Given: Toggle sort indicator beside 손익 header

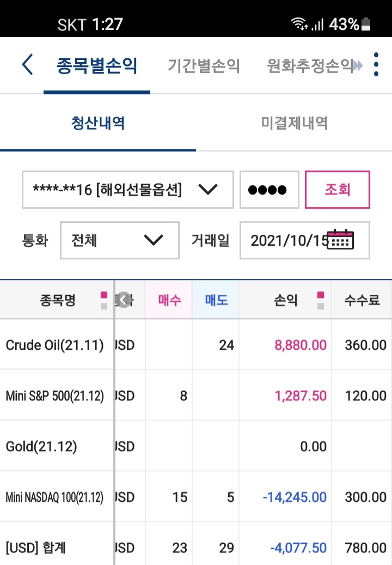Looking at the screenshot, I should (x=321, y=300).
